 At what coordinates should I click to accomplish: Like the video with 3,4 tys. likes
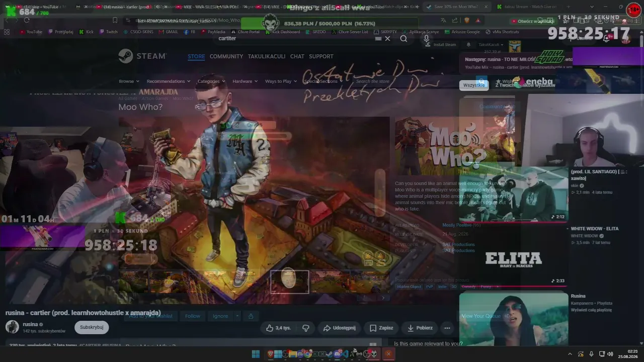[x=278, y=328]
